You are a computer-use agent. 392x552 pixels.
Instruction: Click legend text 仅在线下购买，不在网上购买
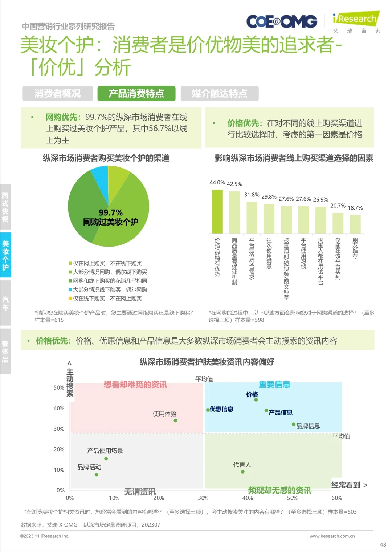click(x=107, y=298)
